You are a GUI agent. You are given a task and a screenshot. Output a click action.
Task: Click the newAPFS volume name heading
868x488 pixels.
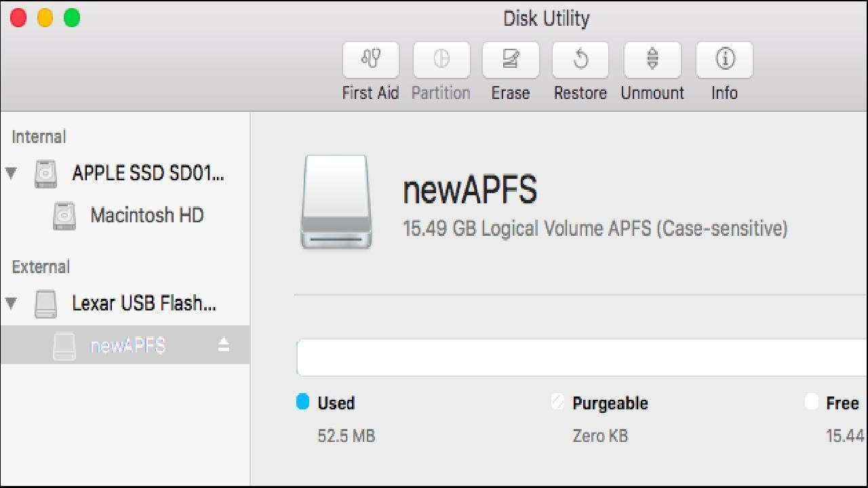(x=470, y=190)
